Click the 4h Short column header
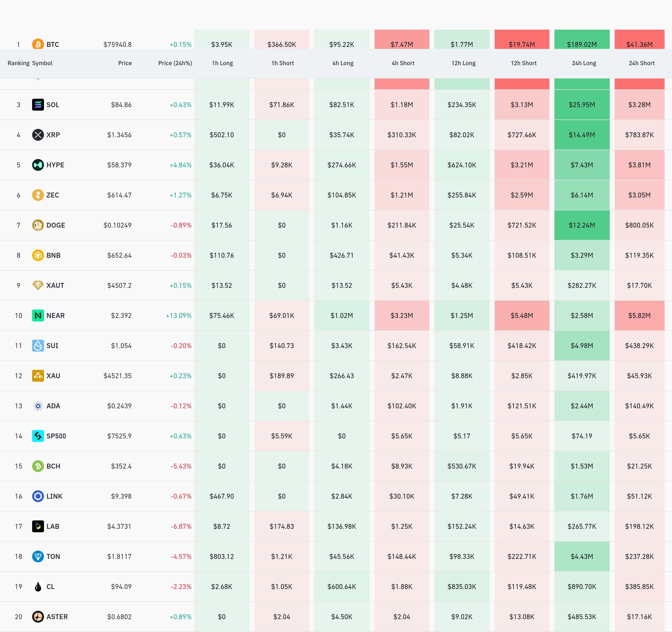This screenshot has height=632, width=672. coord(403,63)
